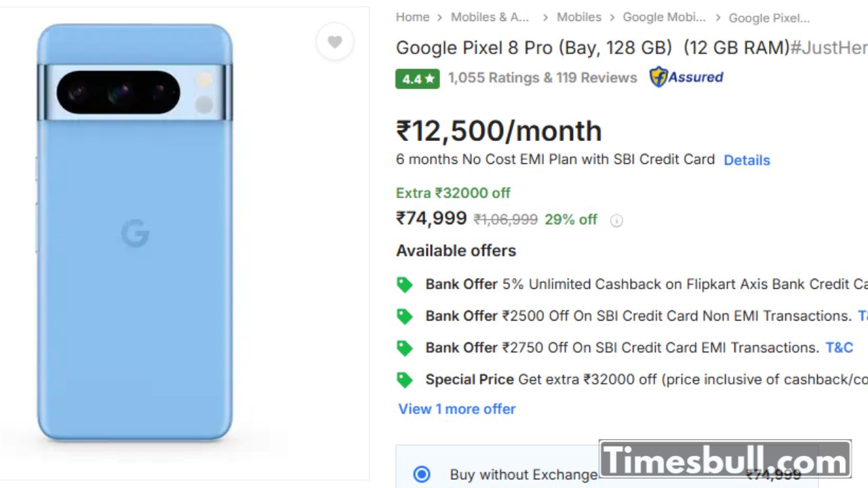This screenshot has height=488, width=868.
Task: Go to Mobiles & A... breadcrumb
Action: point(490,17)
